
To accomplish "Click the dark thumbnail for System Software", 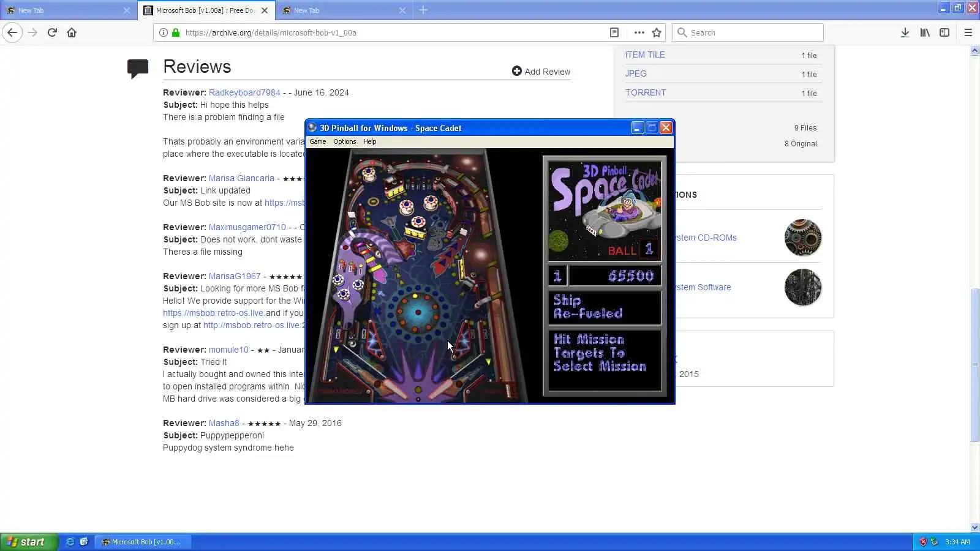I will (x=803, y=287).
